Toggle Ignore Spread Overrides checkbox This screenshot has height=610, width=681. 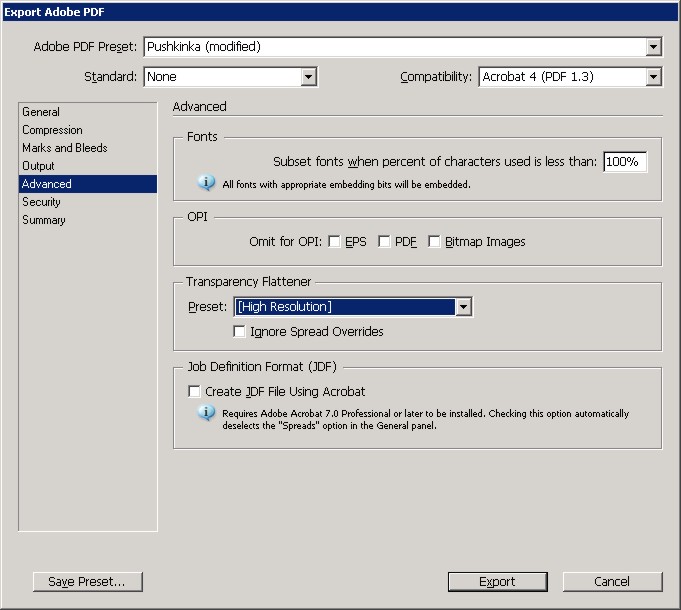[x=239, y=332]
